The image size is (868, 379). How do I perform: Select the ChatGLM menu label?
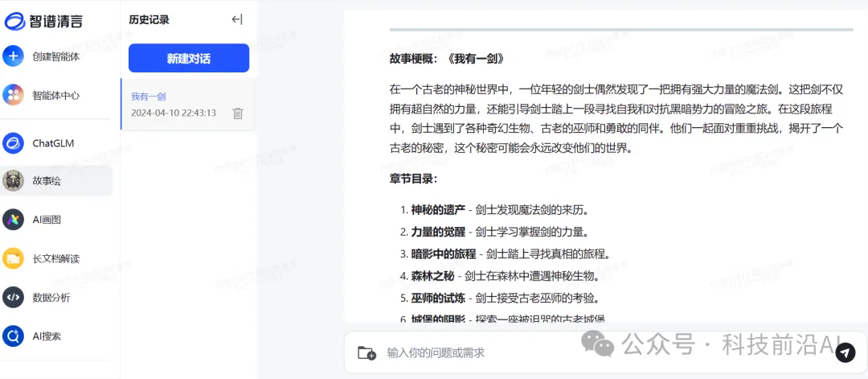coord(53,143)
